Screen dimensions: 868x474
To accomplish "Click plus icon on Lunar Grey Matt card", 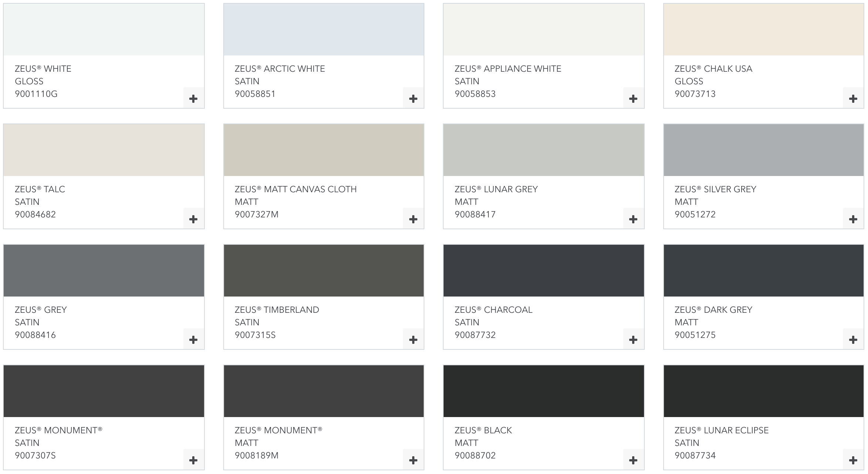I will [633, 219].
